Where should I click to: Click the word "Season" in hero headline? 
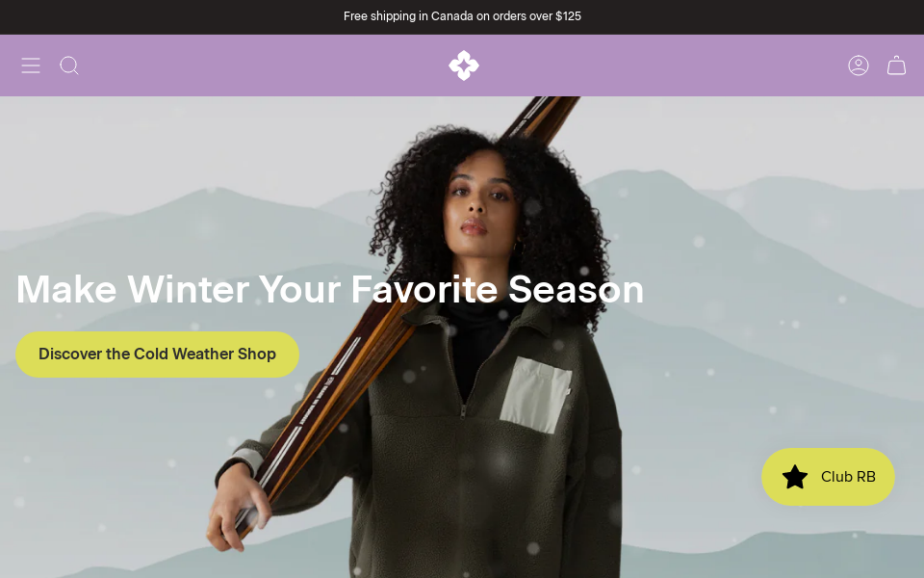(x=576, y=290)
